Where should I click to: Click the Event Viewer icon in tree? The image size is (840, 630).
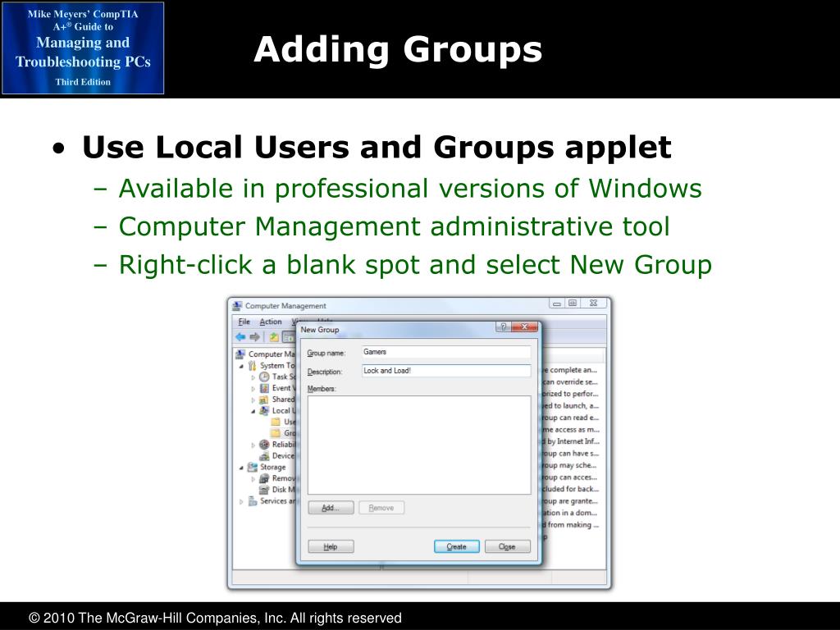coord(264,388)
